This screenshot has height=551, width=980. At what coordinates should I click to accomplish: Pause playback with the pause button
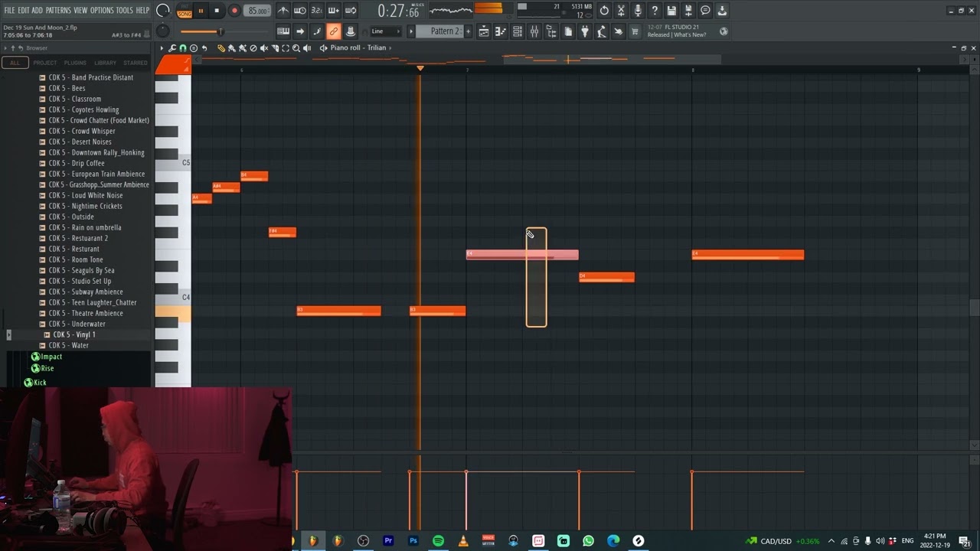click(x=201, y=11)
